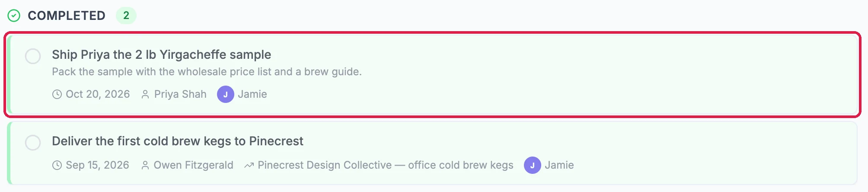This screenshot has width=868, height=192.
Task: Click the Oct 20, 2026 due date
Action: coord(98,94)
